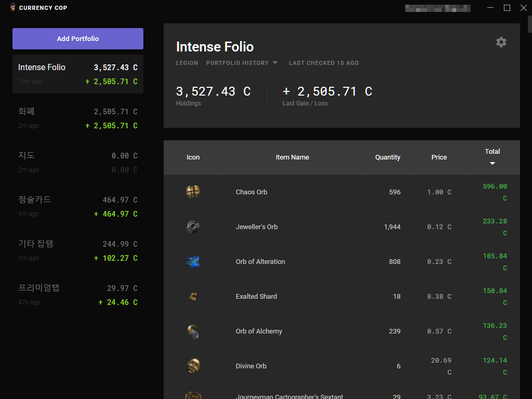
Task: Select the 점술카드 portfolio
Action: [x=78, y=206]
